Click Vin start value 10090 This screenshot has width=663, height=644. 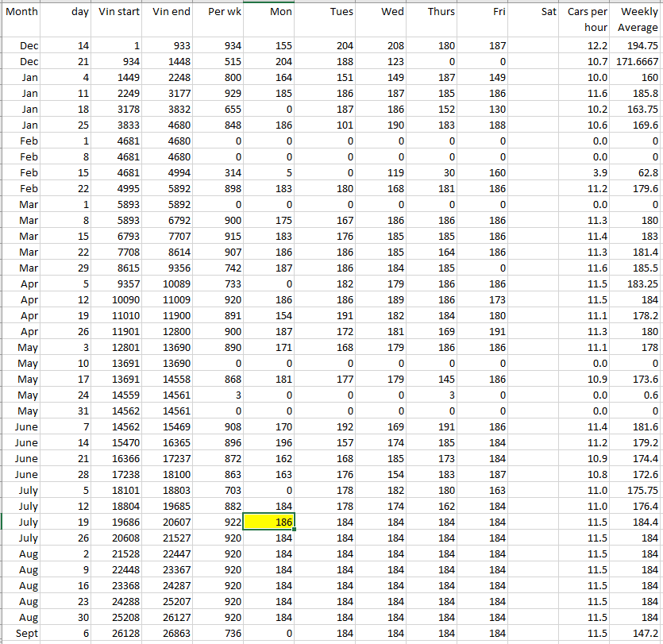click(119, 300)
